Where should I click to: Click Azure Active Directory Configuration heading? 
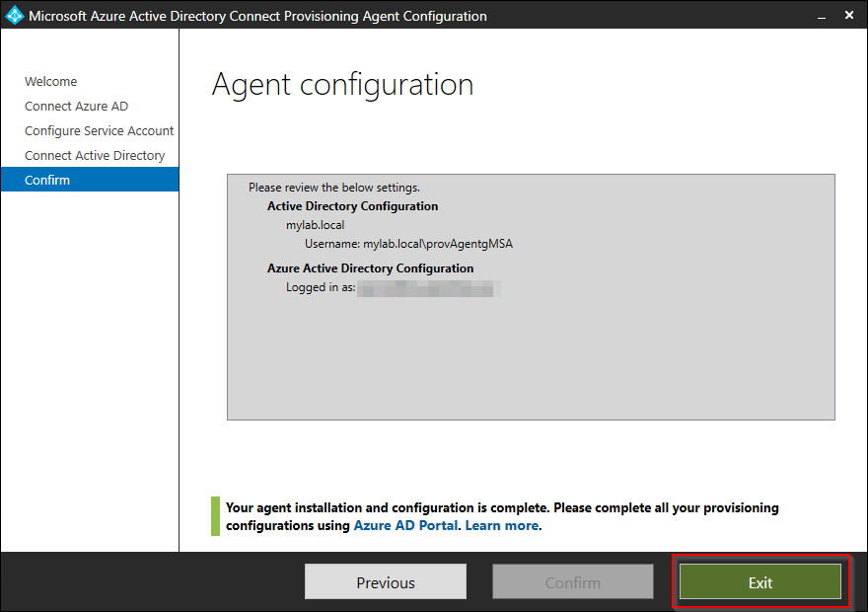click(x=370, y=268)
